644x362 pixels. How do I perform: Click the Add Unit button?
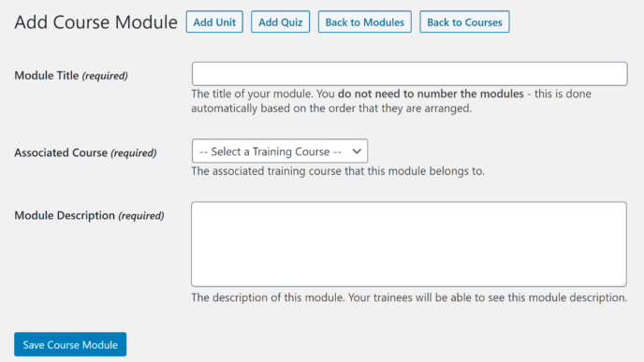[x=214, y=22]
